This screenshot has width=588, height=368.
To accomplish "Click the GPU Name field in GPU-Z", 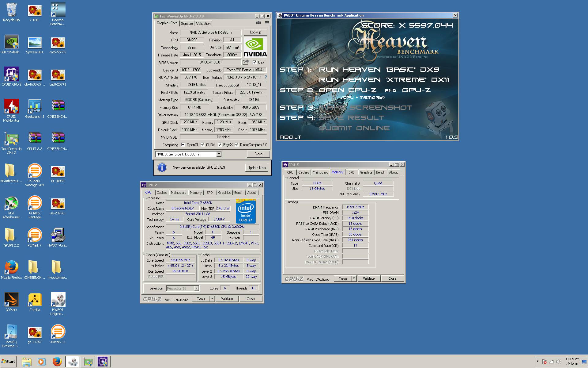I will (x=211, y=33).
